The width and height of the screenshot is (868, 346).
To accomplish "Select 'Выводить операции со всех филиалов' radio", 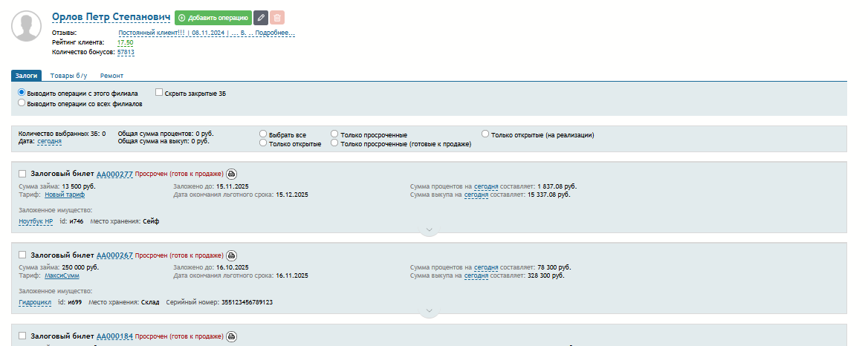I will coord(22,104).
